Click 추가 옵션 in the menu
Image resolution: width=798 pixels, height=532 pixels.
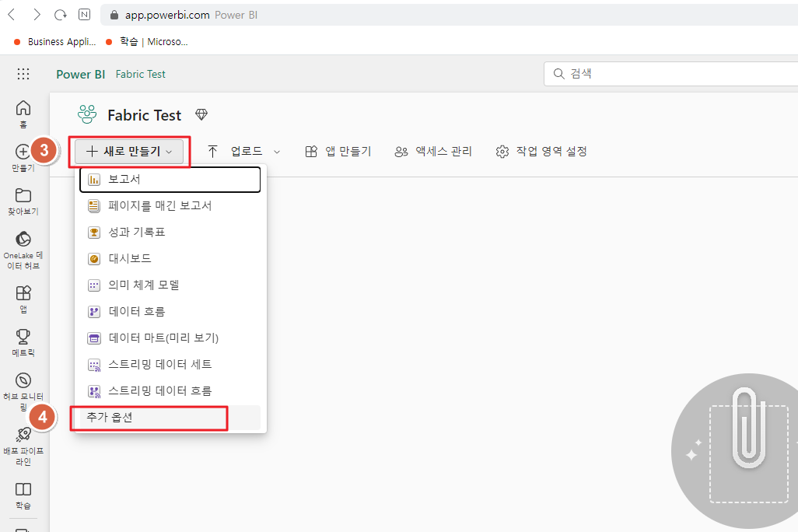(x=170, y=418)
